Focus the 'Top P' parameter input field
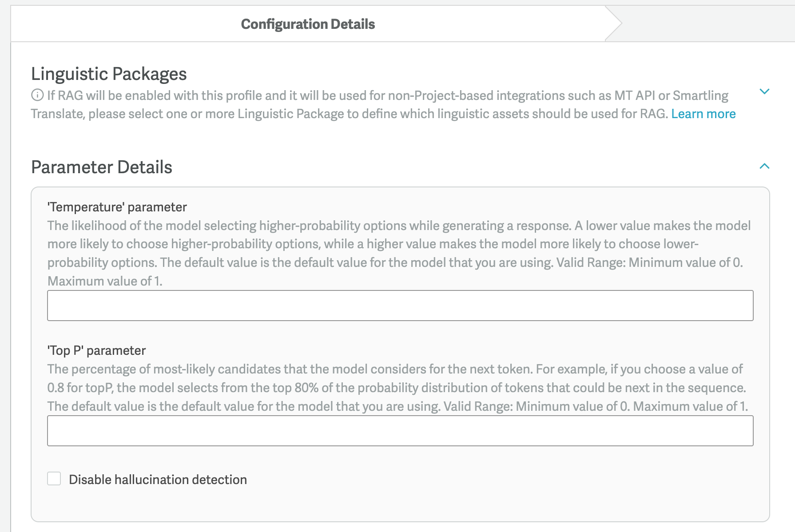This screenshot has height=532, width=795. [x=400, y=431]
